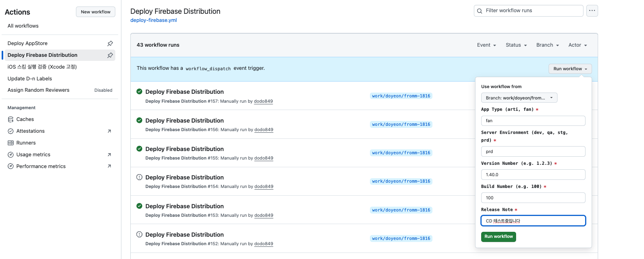Viewport: 644px width, 259px height.
Task: Select the Assign Random Reviewers workflow
Action: pos(39,90)
